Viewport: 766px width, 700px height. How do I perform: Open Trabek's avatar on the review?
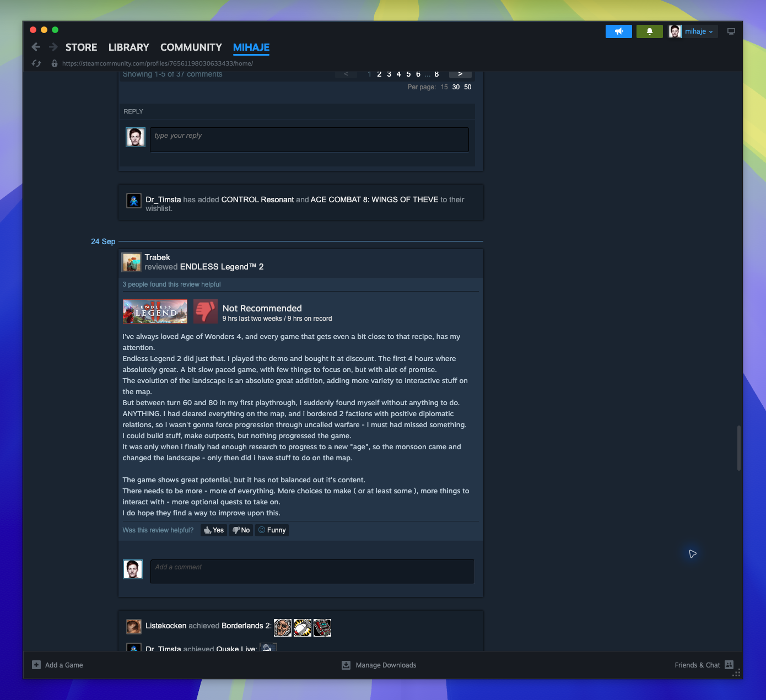[132, 262]
